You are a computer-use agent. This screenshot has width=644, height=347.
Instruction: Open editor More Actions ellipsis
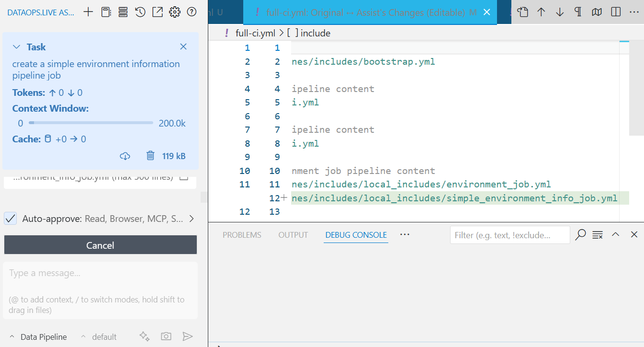[x=634, y=12]
